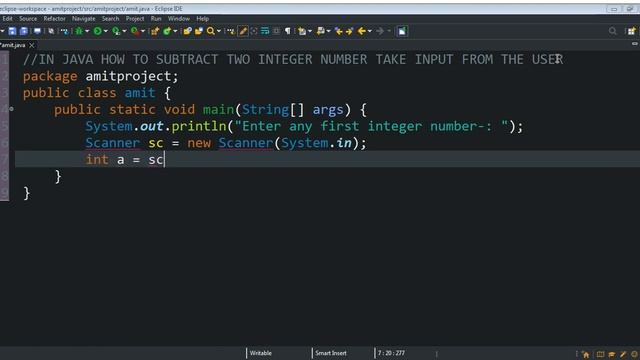Viewport: 640px width, 360px height.
Task: Click the method fold marker beside main
Action: click(11, 109)
